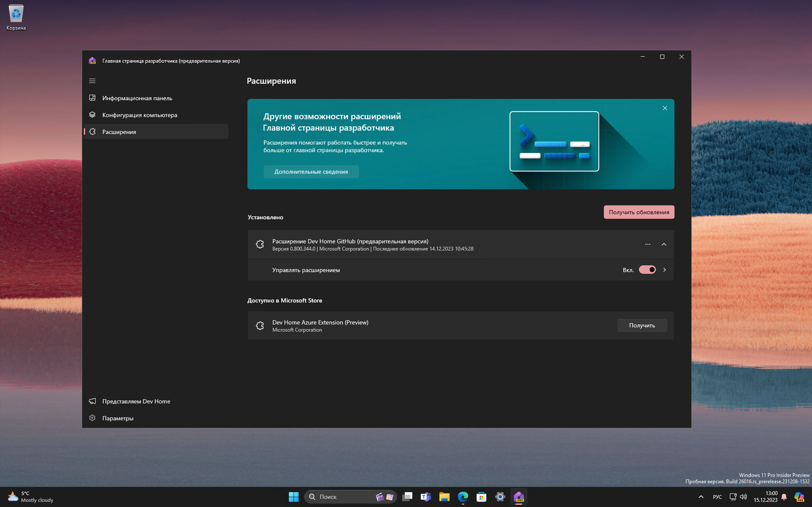Click the Поиск taskbar search box
This screenshot has width=812, height=507.
click(x=351, y=497)
